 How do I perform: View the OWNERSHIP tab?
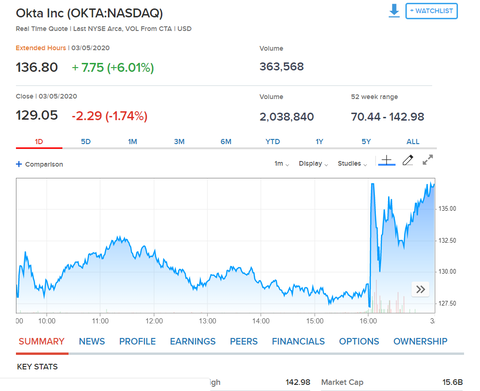pyautogui.click(x=420, y=341)
